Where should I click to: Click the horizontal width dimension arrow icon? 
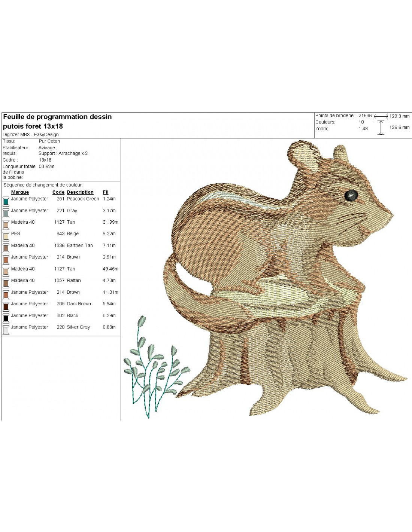[x=381, y=116]
